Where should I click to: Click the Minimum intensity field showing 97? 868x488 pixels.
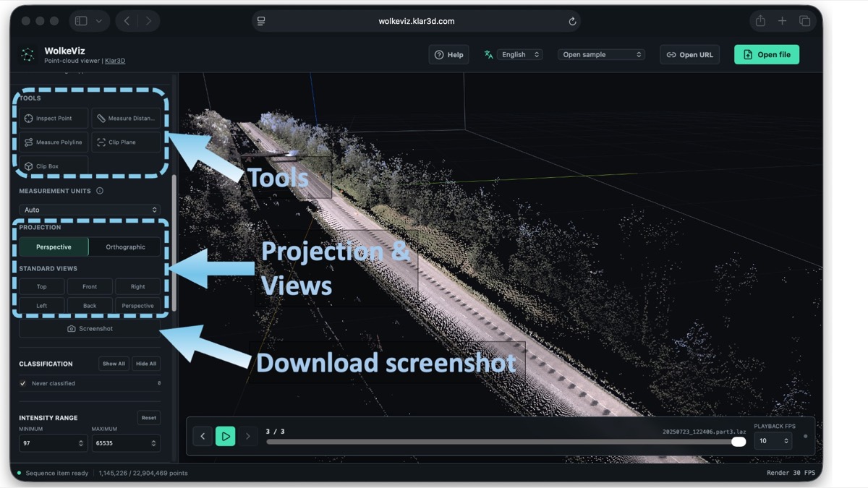click(x=54, y=443)
